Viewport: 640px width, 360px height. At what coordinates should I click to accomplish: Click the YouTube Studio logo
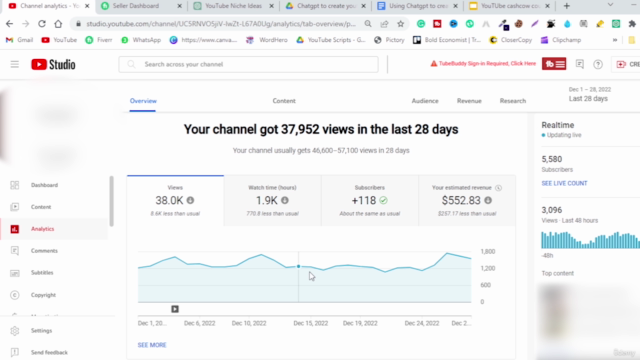coord(53,64)
